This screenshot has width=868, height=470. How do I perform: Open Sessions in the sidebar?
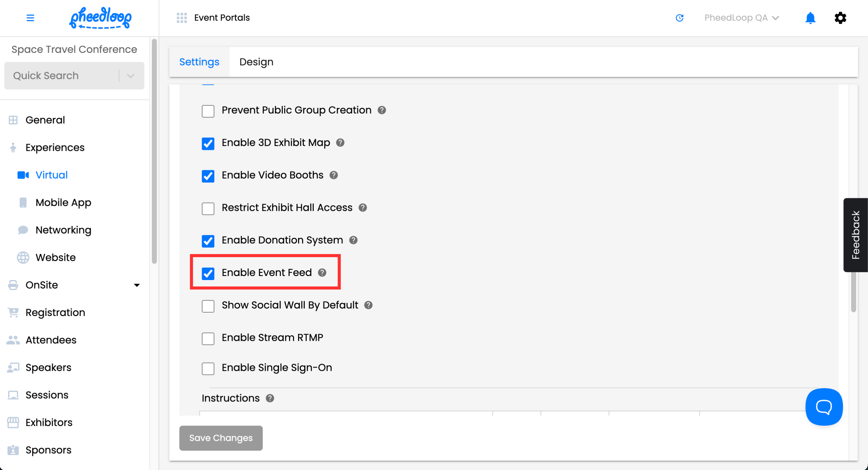(x=47, y=395)
